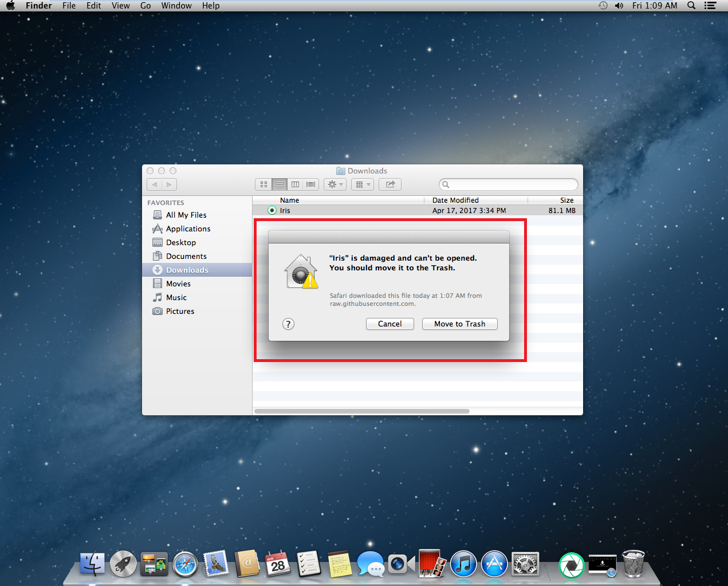
Task: Open Safari from the Dock
Action: click(186, 565)
